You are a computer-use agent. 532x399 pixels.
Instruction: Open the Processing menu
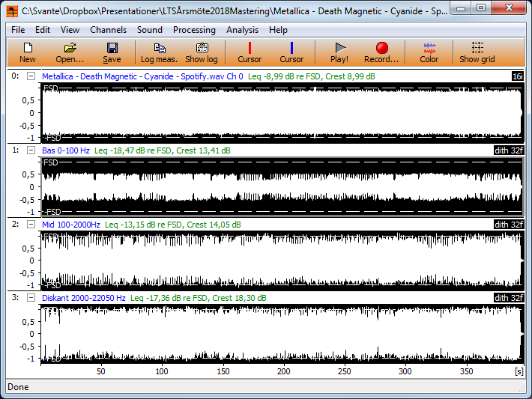194,30
